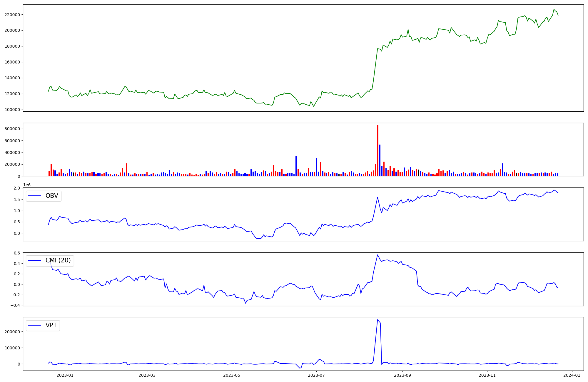Click the blue line sample in OBV legend

pyautogui.click(x=35, y=196)
